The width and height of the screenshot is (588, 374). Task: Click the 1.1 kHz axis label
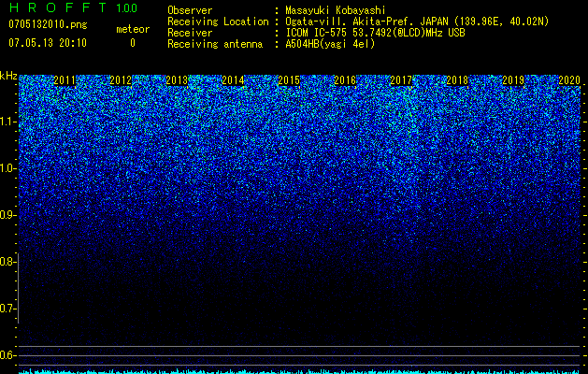[x=8, y=122]
